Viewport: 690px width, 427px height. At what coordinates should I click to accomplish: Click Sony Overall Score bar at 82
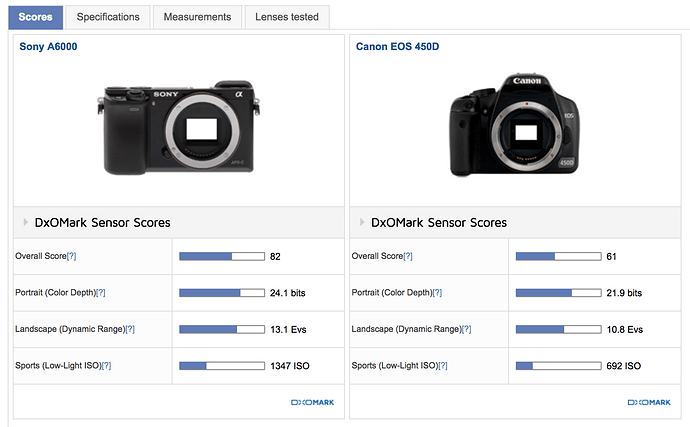click(222, 256)
